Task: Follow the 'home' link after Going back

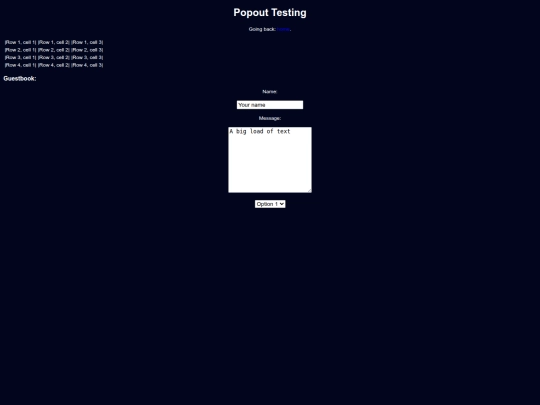Action: [x=283, y=29]
